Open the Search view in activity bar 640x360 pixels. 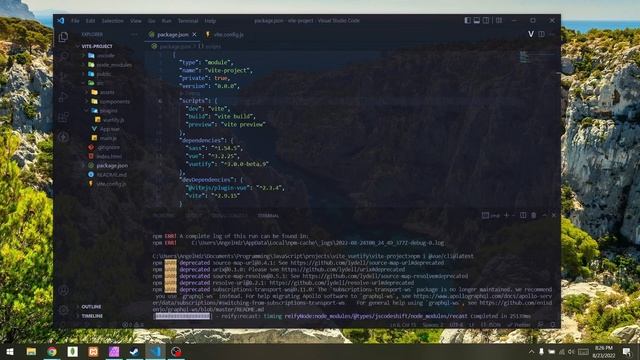point(63,57)
